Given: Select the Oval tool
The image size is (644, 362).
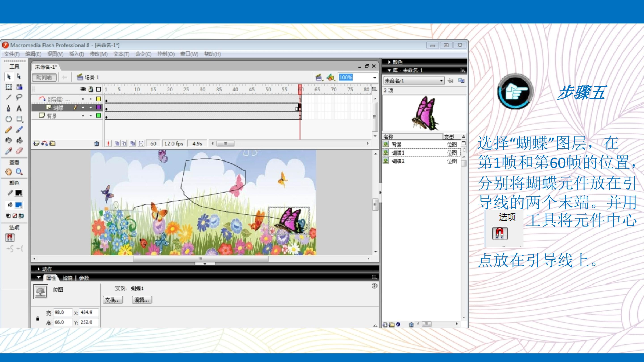Looking at the screenshot, I should 8,119.
